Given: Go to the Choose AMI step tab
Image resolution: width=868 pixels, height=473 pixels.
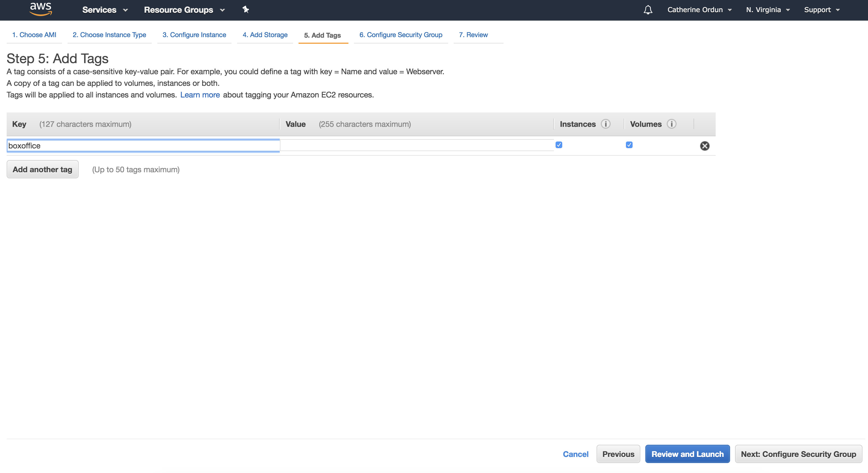Looking at the screenshot, I should 34,35.
